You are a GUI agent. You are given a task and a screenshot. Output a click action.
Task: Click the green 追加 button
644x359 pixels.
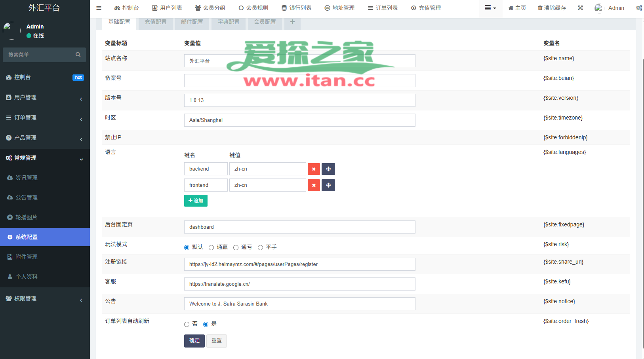196,201
